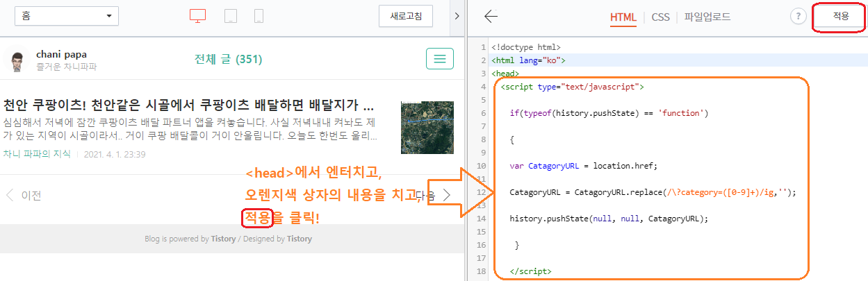Click the post excerpt starting 심심해서 저녁에
This screenshot has width=868, height=281.
(190, 130)
